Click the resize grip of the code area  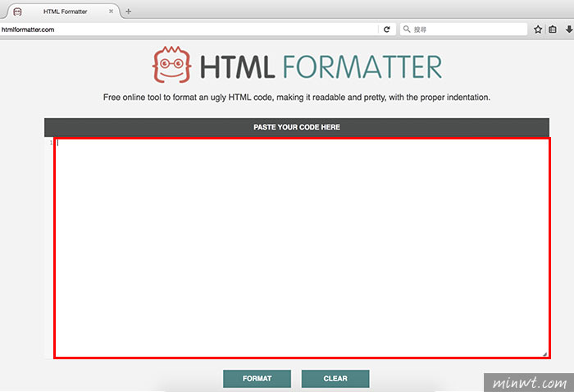pyautogui.click(x=544, y=353)
